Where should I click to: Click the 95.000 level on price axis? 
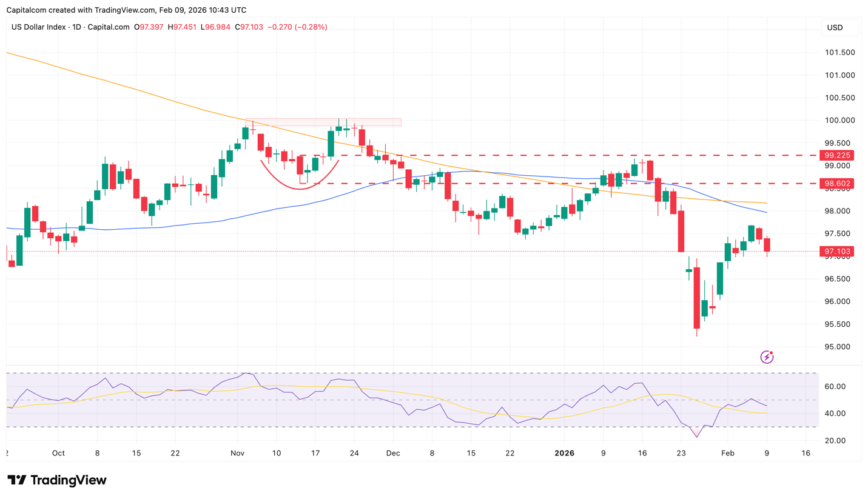click(x=839, y=347)
